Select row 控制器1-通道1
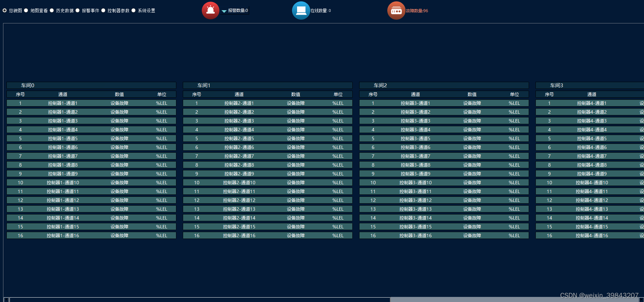This screenshot has width=644, height=302. (91, 103)
